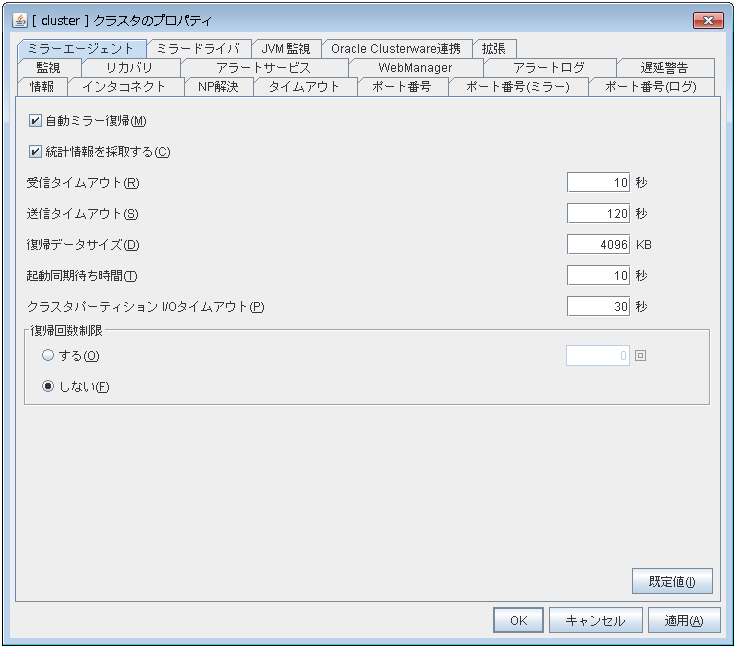Image resolution: width=736 pixels, height=648 pixels.
Task: Open the 遅延警告 tab
Action: (665, 68)
